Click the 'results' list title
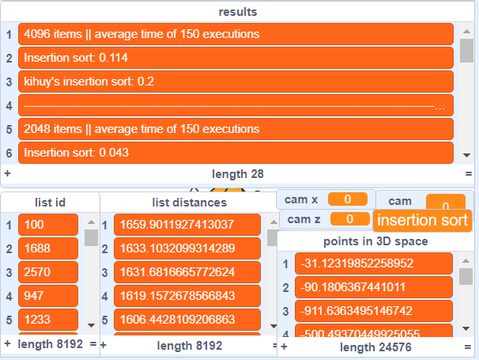479x360 pixels. click(238, 12)
